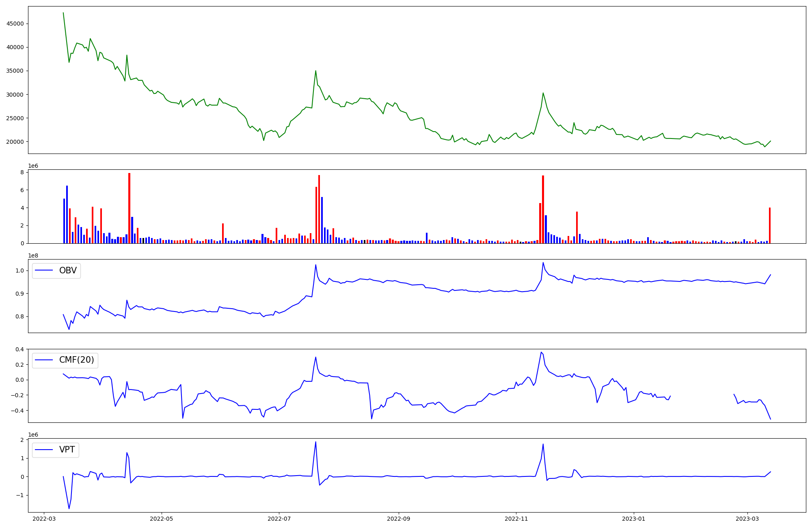Click the lowest VPT trough in March 2022

tap(69, 508)
